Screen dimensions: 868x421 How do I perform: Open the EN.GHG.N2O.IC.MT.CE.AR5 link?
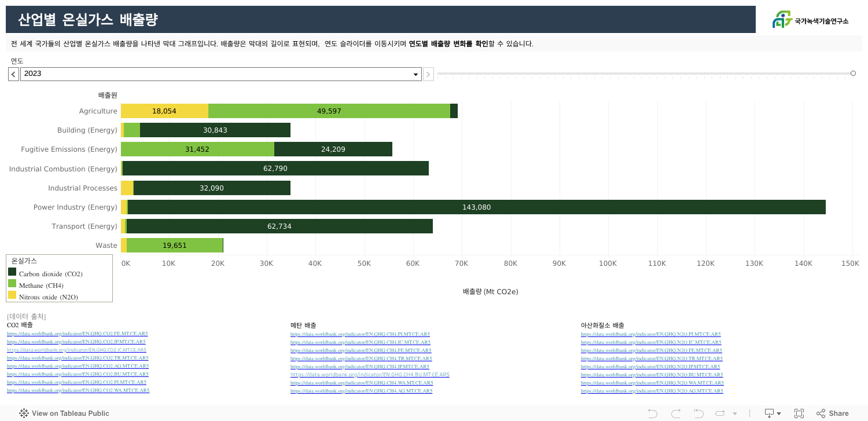point(651,342)
